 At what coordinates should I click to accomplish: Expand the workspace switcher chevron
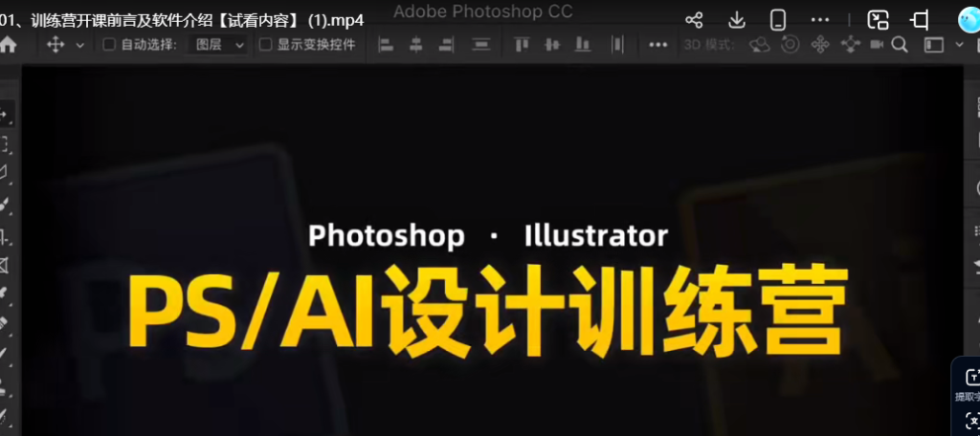coord(959,44)
